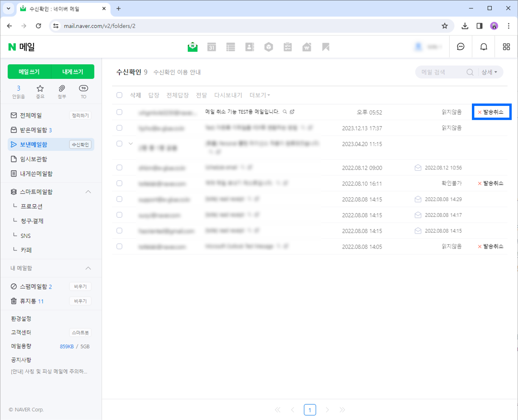Viewport: 518px width, 420px height.
Task: Click the notification bell icon
Action: pyautogui.click(x=483, y=47)
